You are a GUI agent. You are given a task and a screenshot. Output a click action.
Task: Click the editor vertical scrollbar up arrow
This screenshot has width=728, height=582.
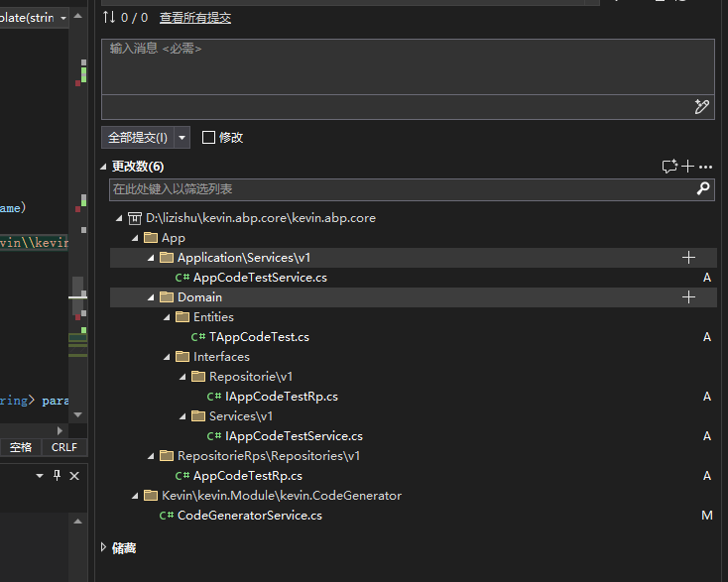click(78, 16)
